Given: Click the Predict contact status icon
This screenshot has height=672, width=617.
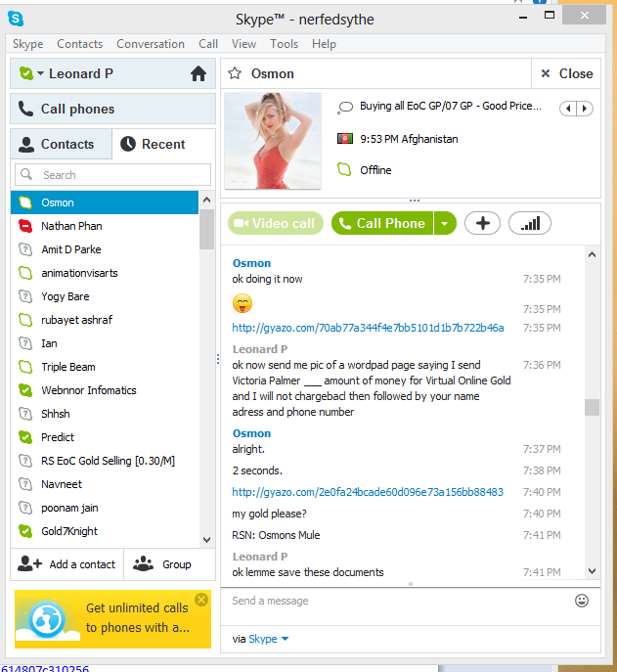Looking at the screenshot, I should [25, 437].
